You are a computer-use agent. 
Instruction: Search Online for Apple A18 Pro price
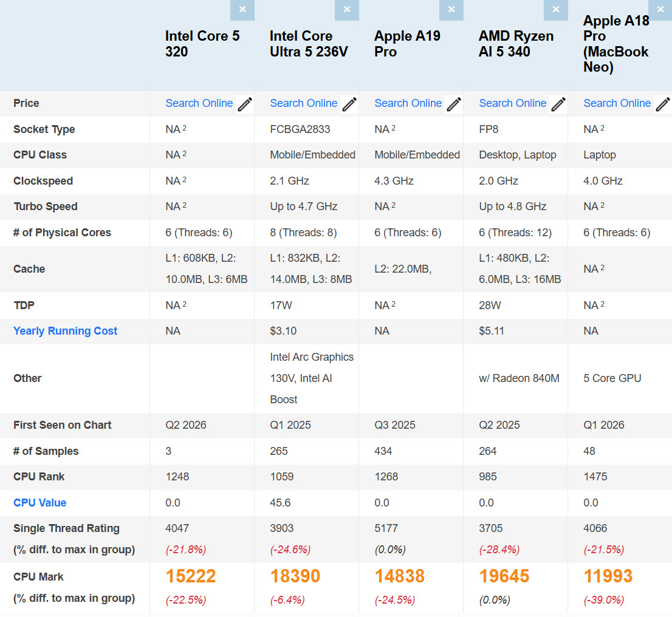point(617,103)
